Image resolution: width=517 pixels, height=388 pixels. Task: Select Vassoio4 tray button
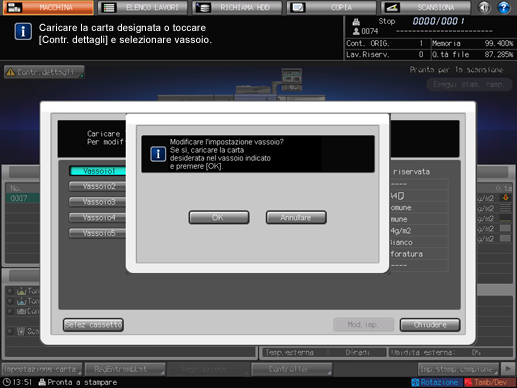[98, 218]
